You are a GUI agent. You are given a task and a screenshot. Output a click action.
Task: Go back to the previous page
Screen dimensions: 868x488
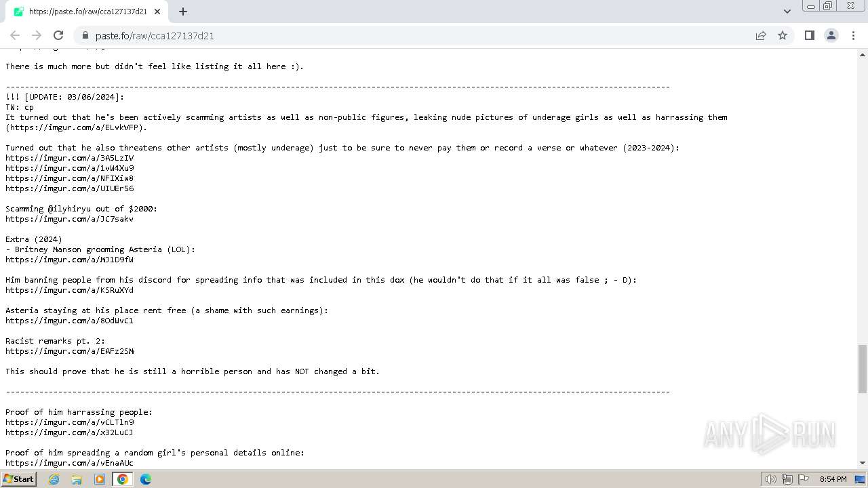[x=15, y=35]
